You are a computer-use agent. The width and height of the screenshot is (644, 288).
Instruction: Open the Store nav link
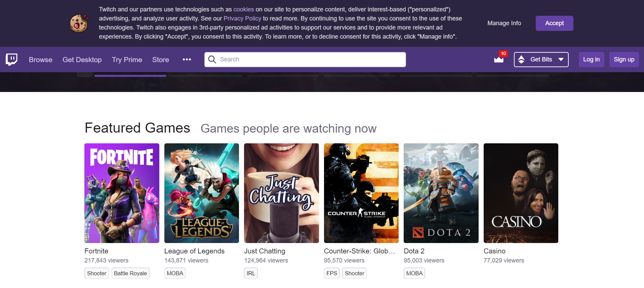(161, 59)
